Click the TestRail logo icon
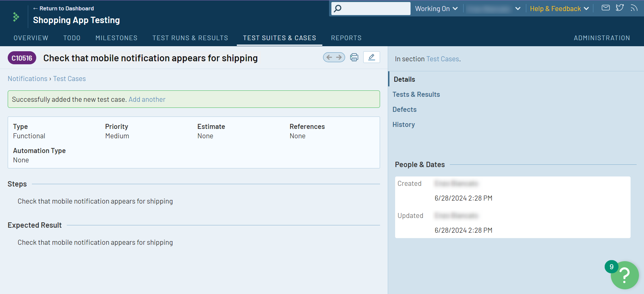The image size is (644, 294). (16, 17)
